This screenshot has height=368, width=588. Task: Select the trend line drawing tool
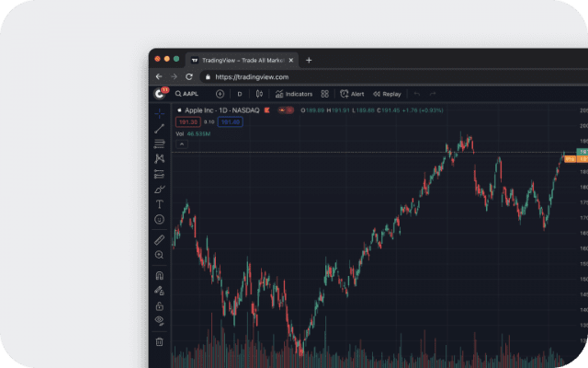point(159,129)
